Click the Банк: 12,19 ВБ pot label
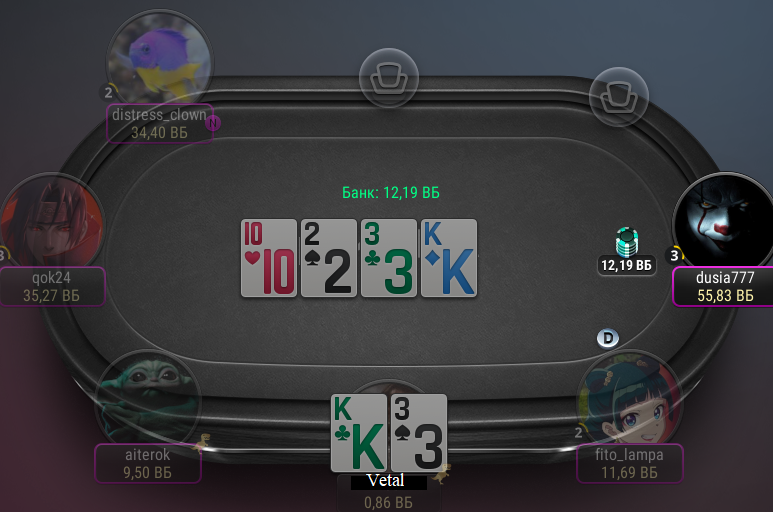 [391, 193]
